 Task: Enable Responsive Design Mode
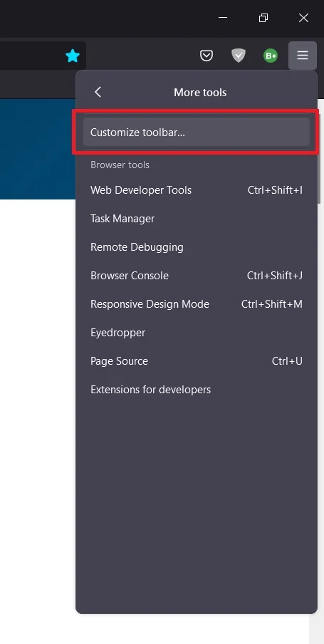click(x=197, y=304)
